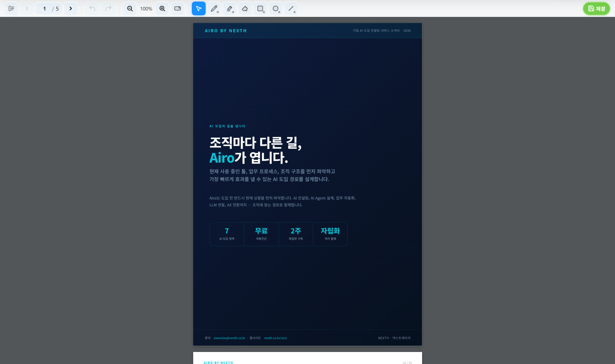Image resolution: width=615 pixels, height=364 pixels.
Task: Click the line beginning '현재 사용 중인 툴'
Action: pos(272,171)
